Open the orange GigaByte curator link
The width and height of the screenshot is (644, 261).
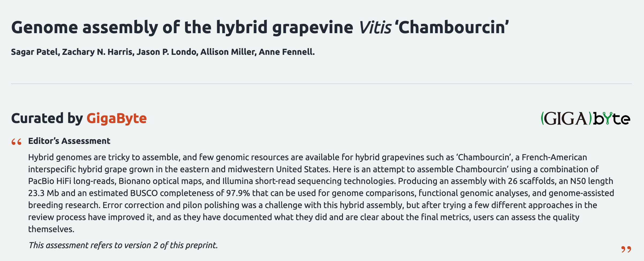coord(116,118)
